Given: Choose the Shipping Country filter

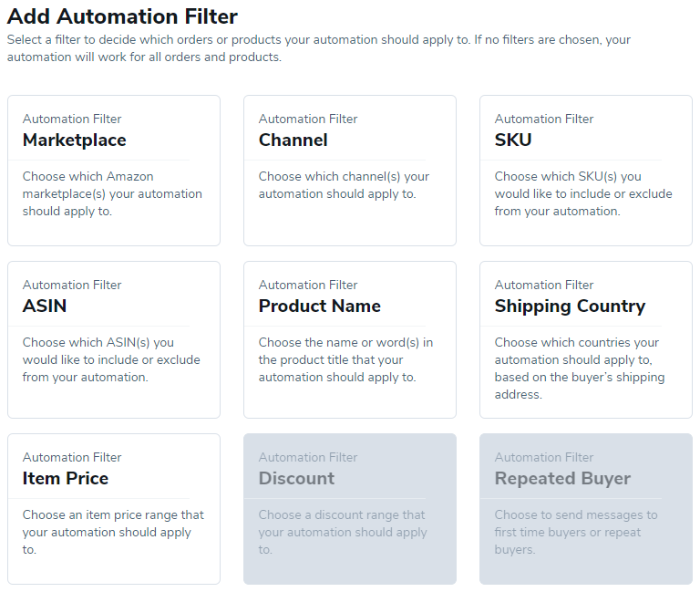Looking at the screenshot, I should pyautogui.click(x=586, y=339).
